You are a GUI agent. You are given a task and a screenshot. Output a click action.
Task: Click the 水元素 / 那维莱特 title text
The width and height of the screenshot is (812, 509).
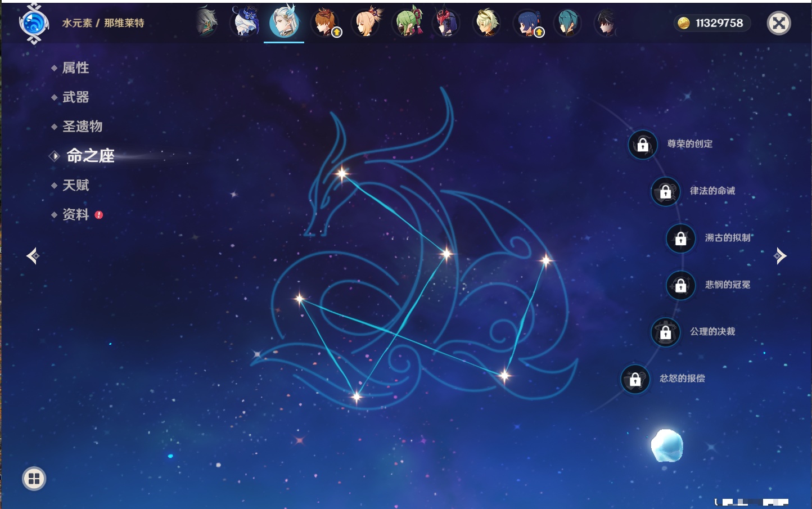[x=103, y=23]
